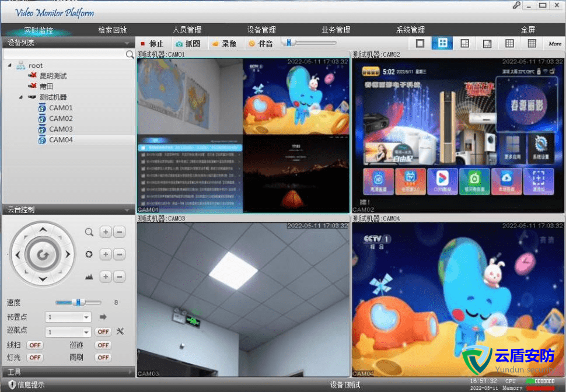Toggle the 线扫 line scan switch

click(x=34, y=345)
